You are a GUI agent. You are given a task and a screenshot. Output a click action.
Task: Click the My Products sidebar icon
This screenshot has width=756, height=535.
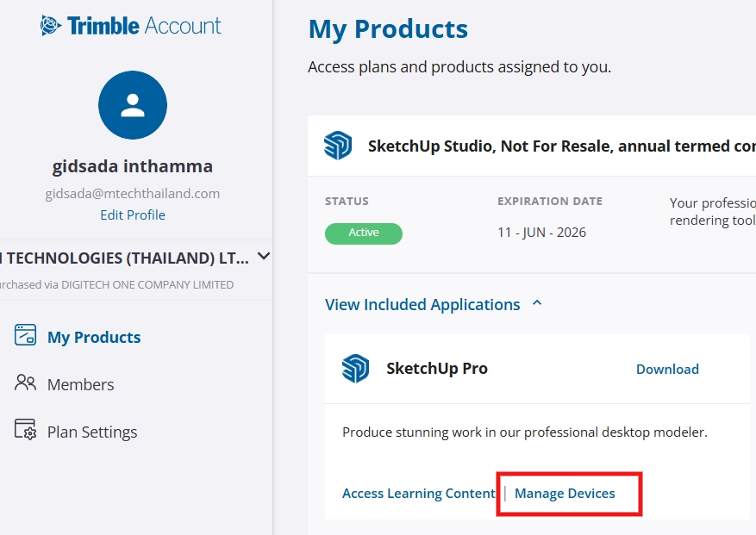25,335
